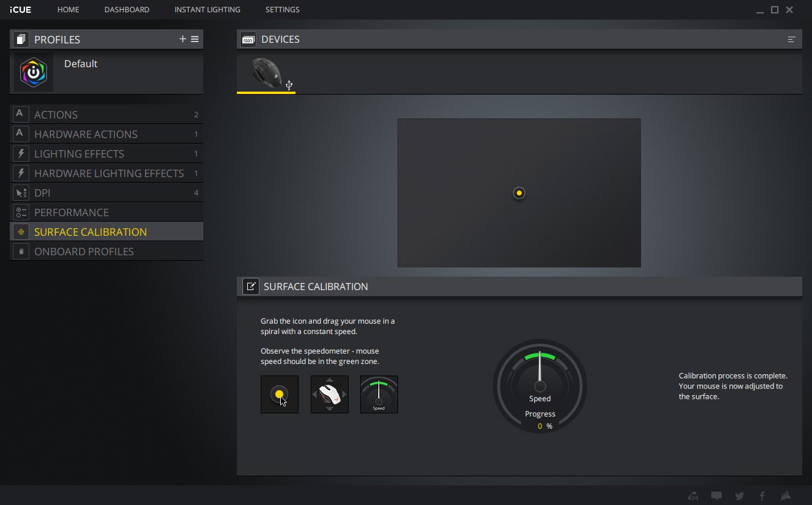
Task: Switch to the Dashboard tab
Action: [127, 10]
